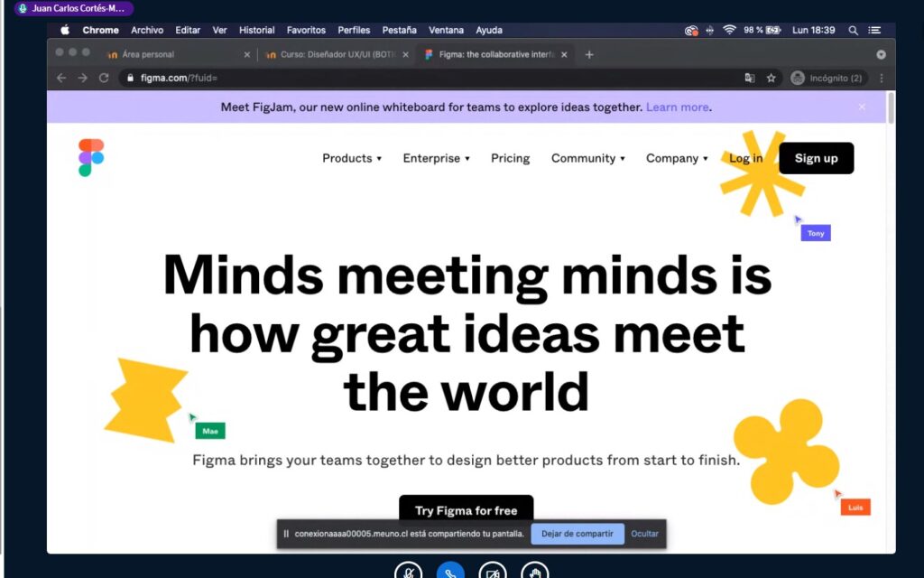Open the Favoritos menu
The width and height of the screenshot is (924, 578).
306,30
